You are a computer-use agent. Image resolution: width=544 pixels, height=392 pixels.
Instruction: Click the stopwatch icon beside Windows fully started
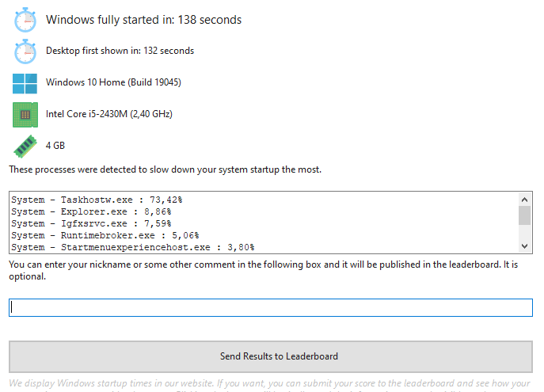(x=25, y=19)
